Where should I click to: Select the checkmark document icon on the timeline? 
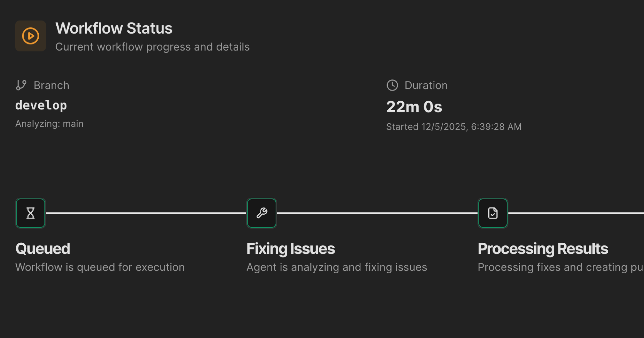pyautogui.click(x=493, y=213)
